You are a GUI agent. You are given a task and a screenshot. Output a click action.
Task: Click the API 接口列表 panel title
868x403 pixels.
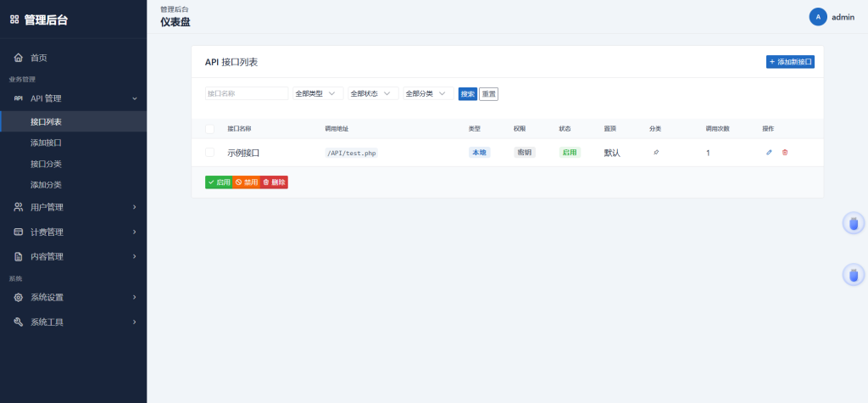click(x=231, y=62)
